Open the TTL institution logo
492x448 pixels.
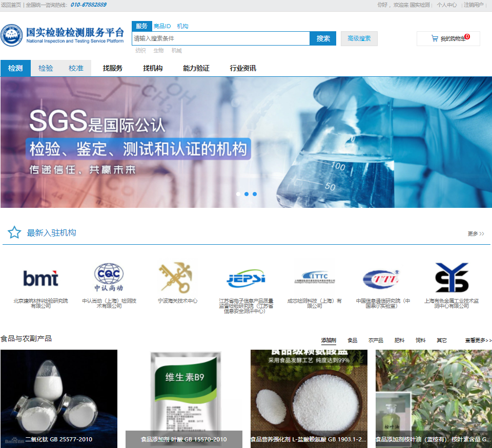tap(381, 279)
